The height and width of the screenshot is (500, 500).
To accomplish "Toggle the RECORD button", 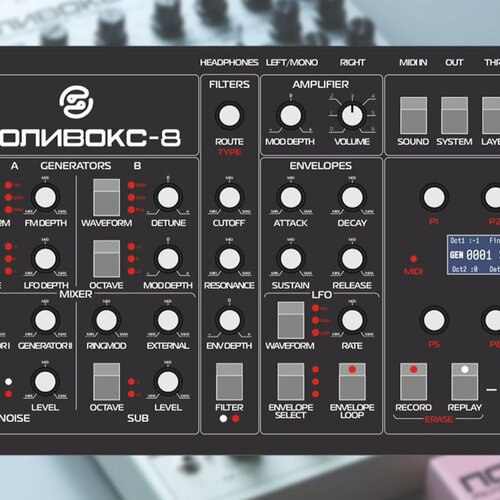I will tap(413, 381).
